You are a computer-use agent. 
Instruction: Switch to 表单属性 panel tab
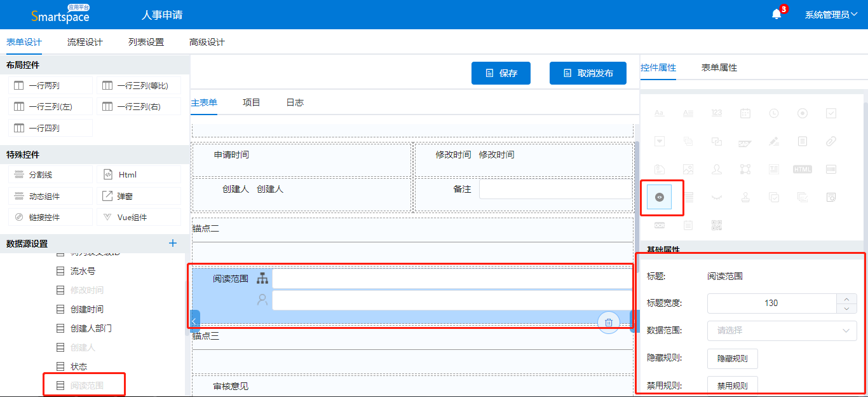[719, 67]
